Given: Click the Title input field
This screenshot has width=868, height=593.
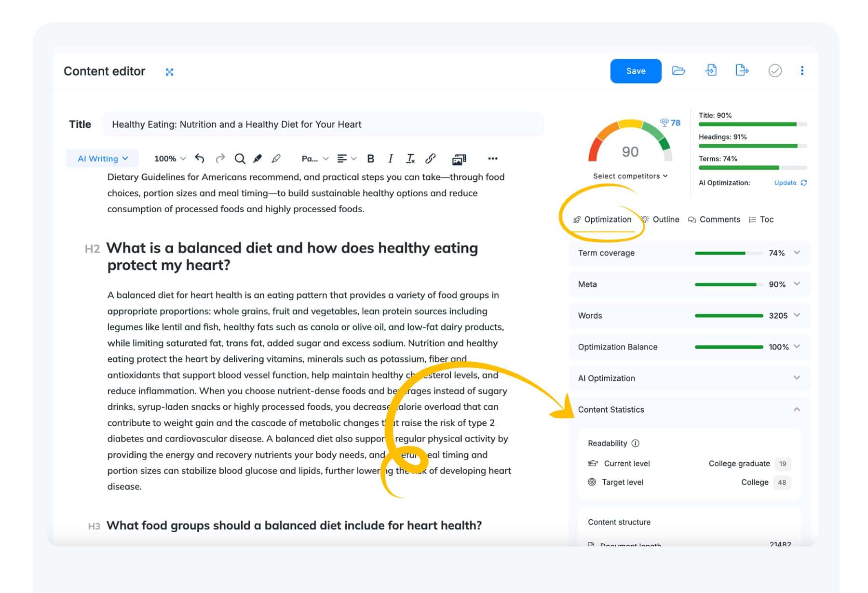Looking at the screenshot, I should (x=324, y=124).
